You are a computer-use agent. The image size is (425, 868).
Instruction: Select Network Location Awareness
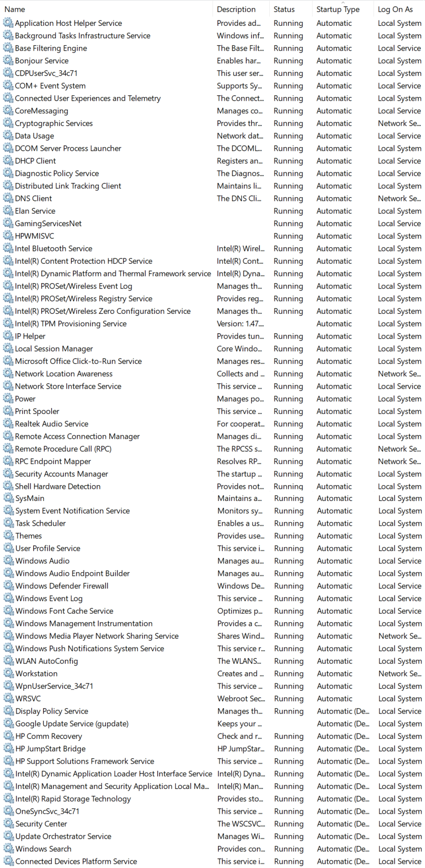coord(64,373)
